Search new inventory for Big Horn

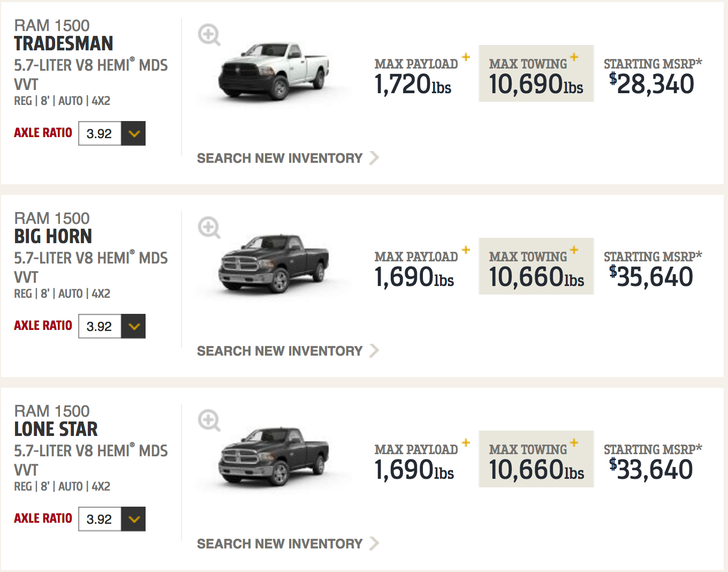click(287, 351)
